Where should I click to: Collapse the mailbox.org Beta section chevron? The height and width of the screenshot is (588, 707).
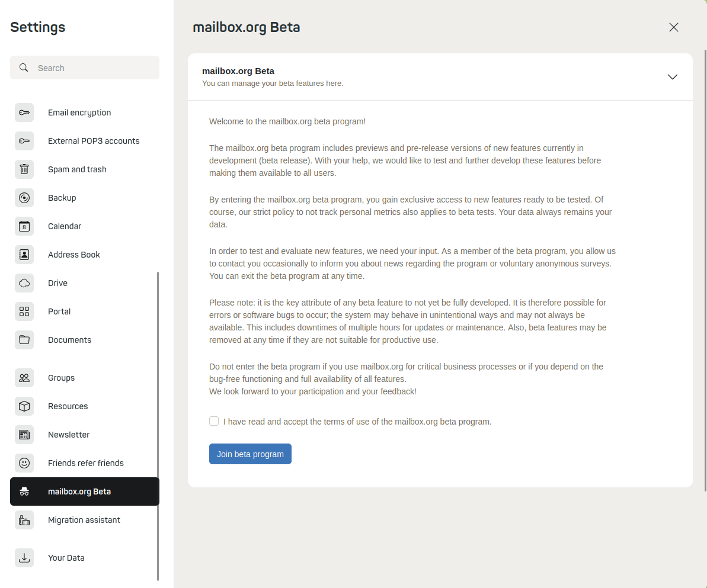pos(672,77)
